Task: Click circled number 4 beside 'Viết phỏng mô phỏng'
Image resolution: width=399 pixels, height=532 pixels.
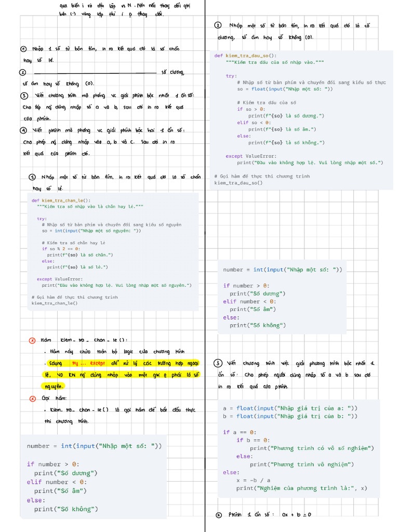Action: click(x=23, y=130)
